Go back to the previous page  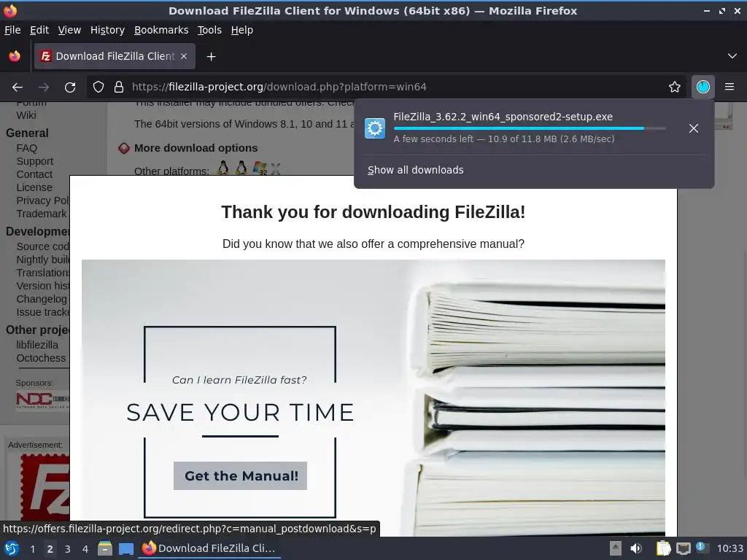(18, 87)
